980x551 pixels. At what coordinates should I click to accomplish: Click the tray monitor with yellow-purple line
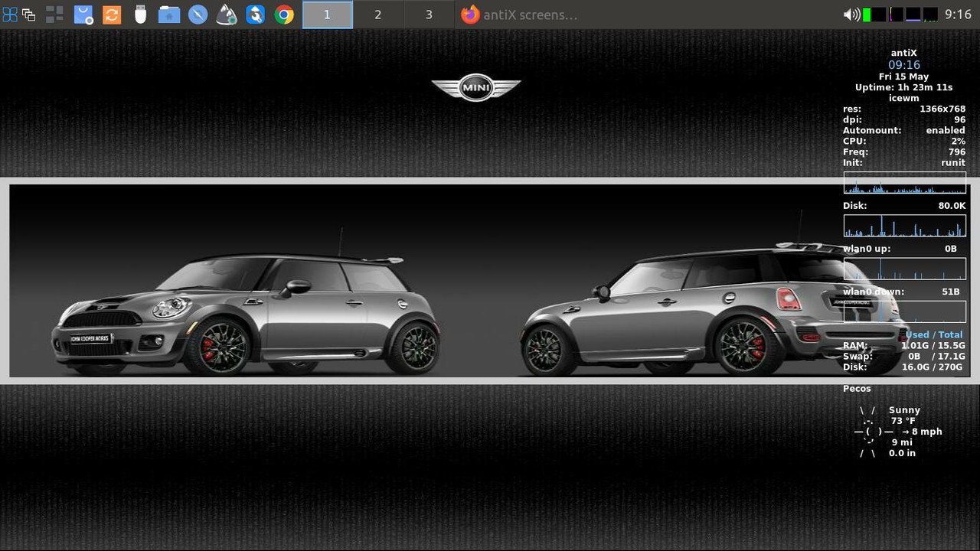pos(896,15)
